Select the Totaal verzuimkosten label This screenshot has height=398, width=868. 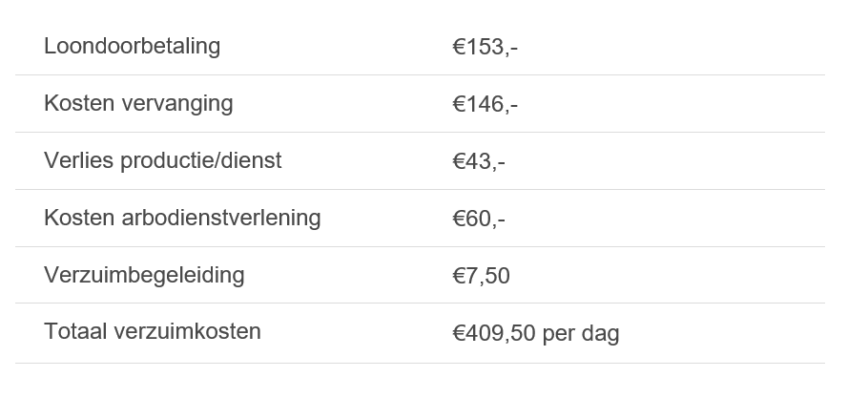[153, 331]
